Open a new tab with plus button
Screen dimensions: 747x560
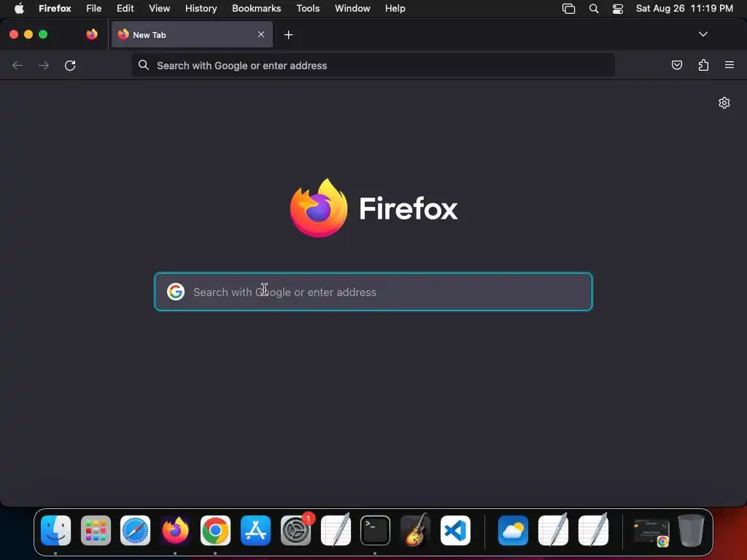pos(288,35)
